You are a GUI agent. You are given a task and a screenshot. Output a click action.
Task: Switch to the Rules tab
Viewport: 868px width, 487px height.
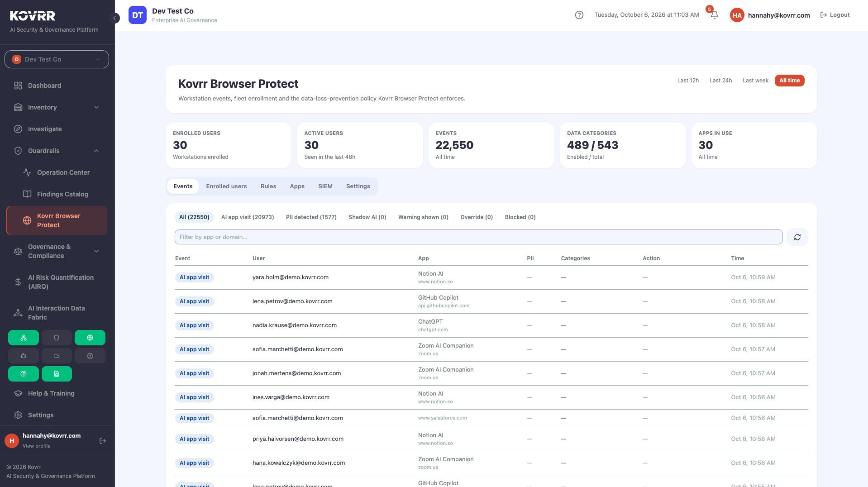[268, 186]
